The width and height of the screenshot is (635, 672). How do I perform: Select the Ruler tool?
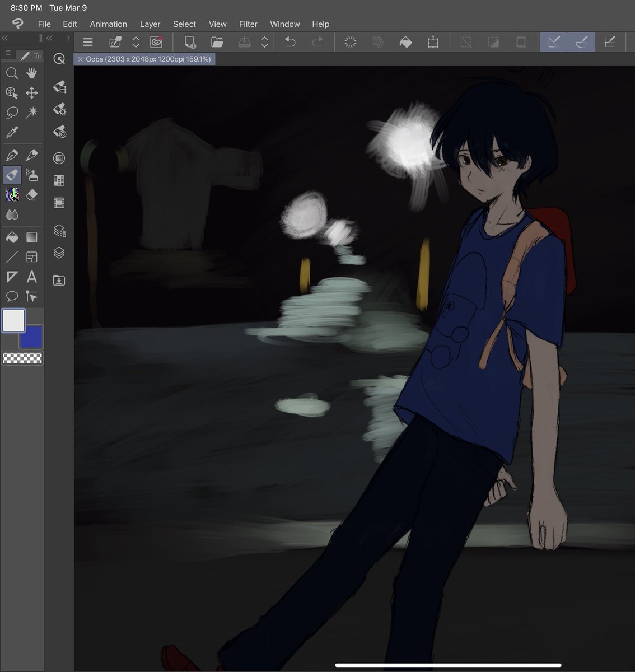click(x=12, y=277)
